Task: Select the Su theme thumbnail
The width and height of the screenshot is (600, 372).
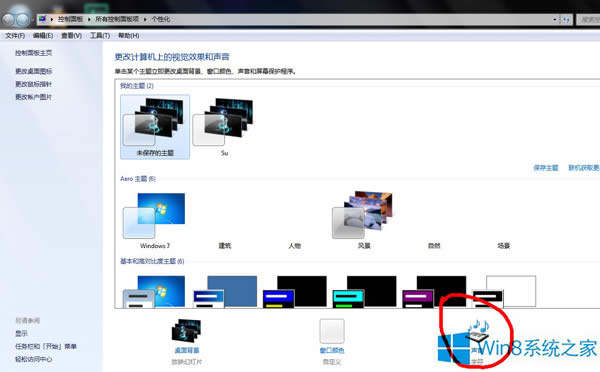Action: click(x=224, y=127)
